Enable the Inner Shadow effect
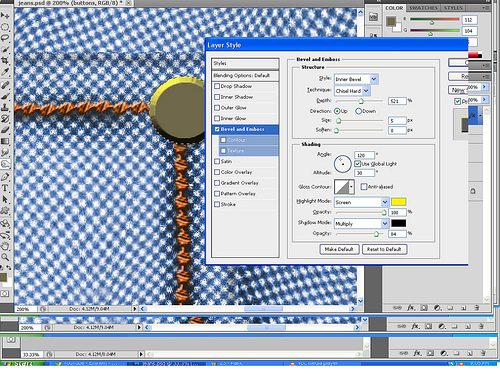500x375 pixels. [x=217, y=97]
